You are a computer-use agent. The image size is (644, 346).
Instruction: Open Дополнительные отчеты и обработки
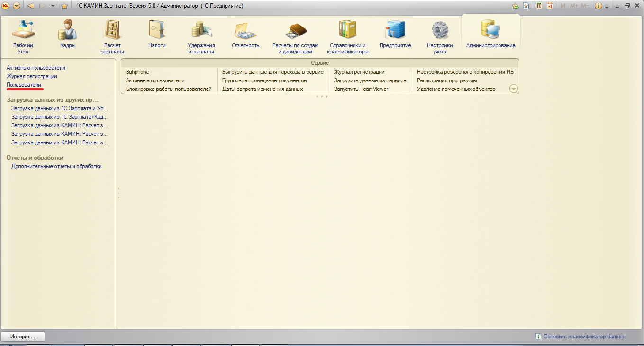coord(56,166)
